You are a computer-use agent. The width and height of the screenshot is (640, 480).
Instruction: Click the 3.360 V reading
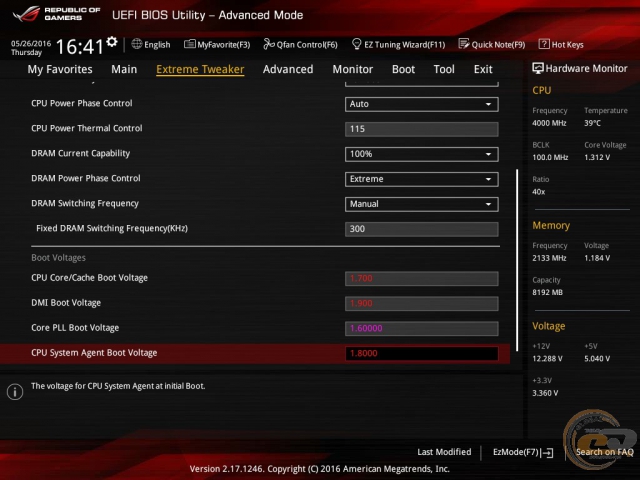point(545,393)
